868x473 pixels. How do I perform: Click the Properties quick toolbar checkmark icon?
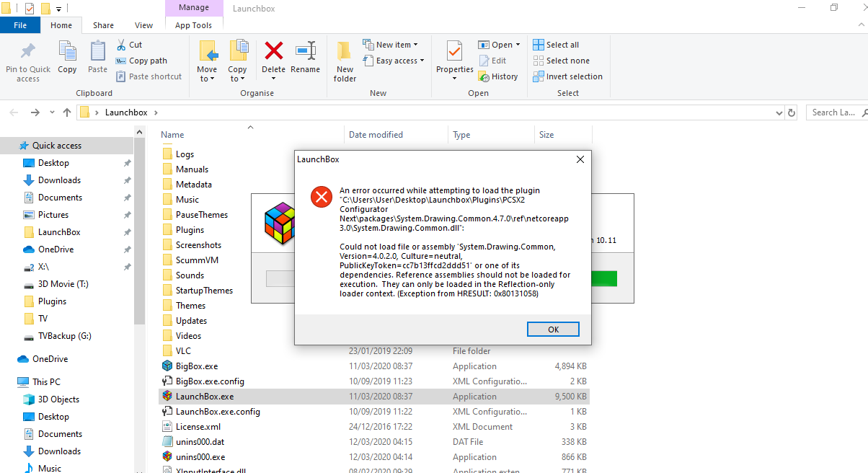click(29, 9)
